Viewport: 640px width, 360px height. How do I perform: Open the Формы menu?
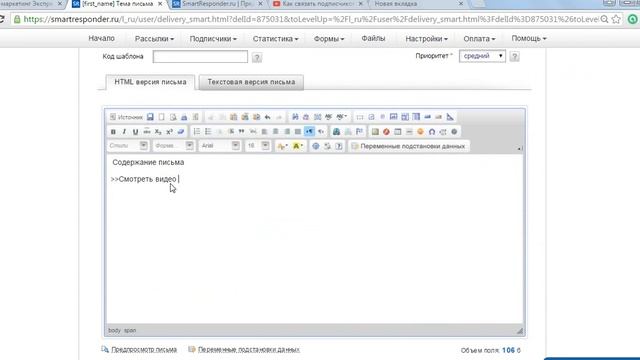coord(329,39)
